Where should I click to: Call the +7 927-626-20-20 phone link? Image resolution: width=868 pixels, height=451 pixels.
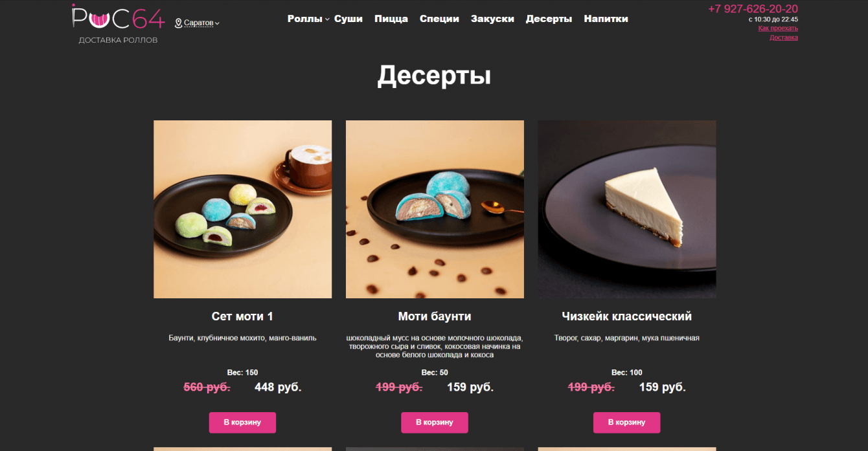pyautogui.click(x=753, y=9)
